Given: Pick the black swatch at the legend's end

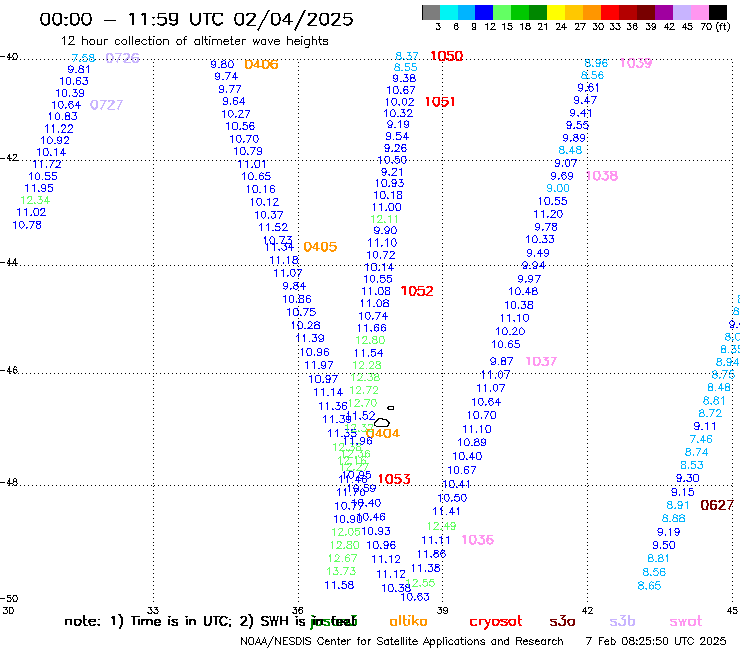Looking at the screenshot, I should click(x=718, y=12).
